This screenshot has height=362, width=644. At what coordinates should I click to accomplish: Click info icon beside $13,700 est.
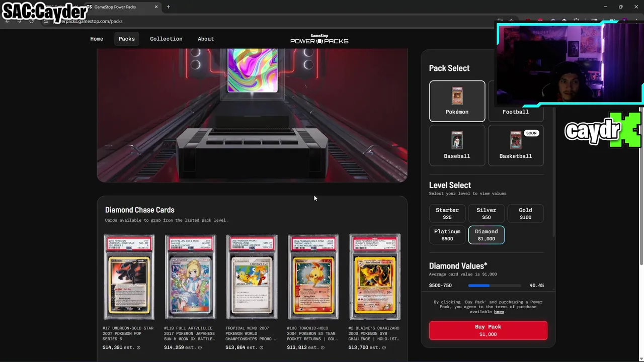(x=384, y=347)
